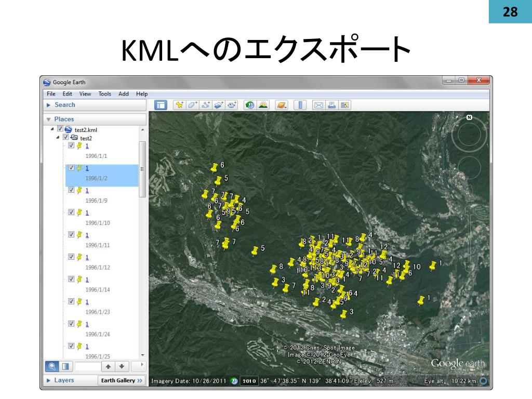The height and width of the screenshot is (399, 532).
Task: Email the current view envelope icon
Action: (x=318, y=105)
